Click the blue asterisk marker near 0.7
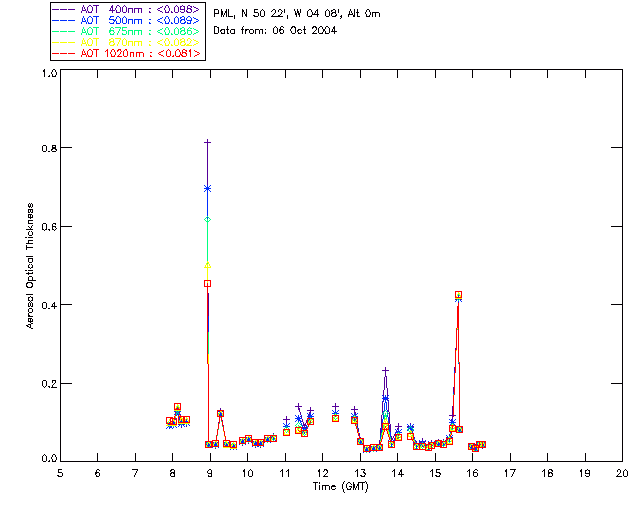Viewport: 640px width, 512px height. [207, 189]
